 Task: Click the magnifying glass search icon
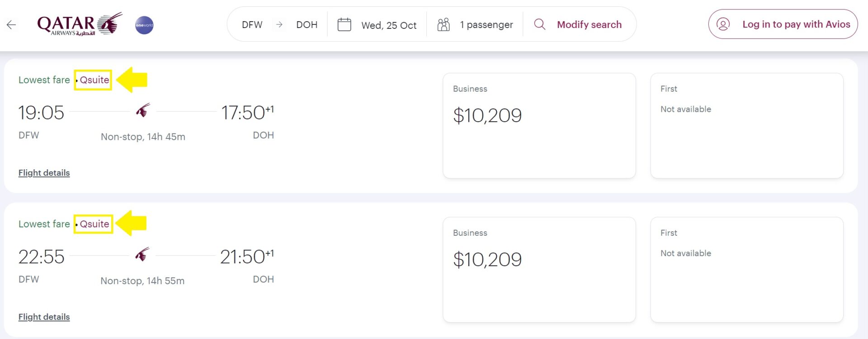click(x=539, y=24)
